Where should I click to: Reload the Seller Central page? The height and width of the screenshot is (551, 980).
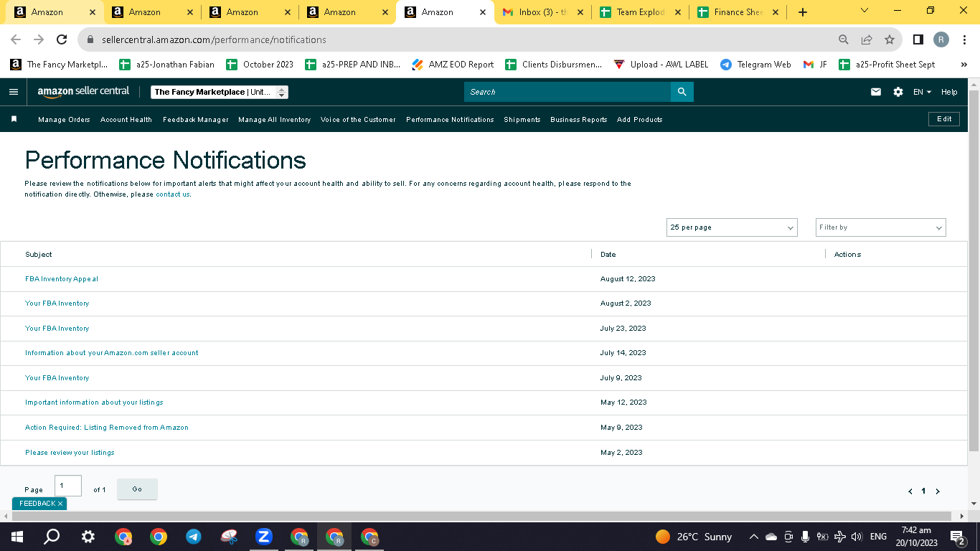(x=62, y=39)
